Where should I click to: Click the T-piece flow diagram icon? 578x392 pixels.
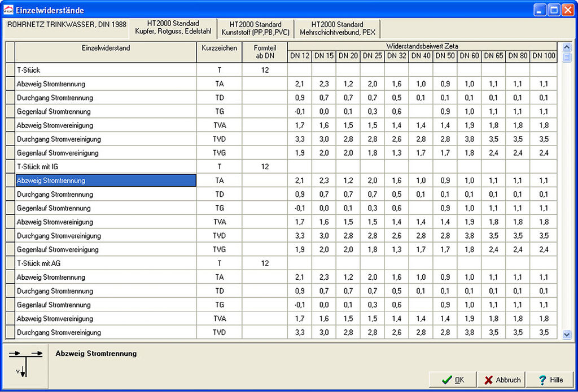pyautogui.click(x=25, y=365)
